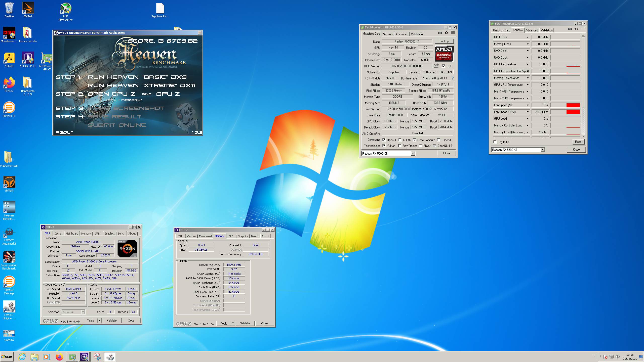
Task: Switch to Sensors tab in GPU-Z Graphics Card window
Action: [x=388, y=34]
